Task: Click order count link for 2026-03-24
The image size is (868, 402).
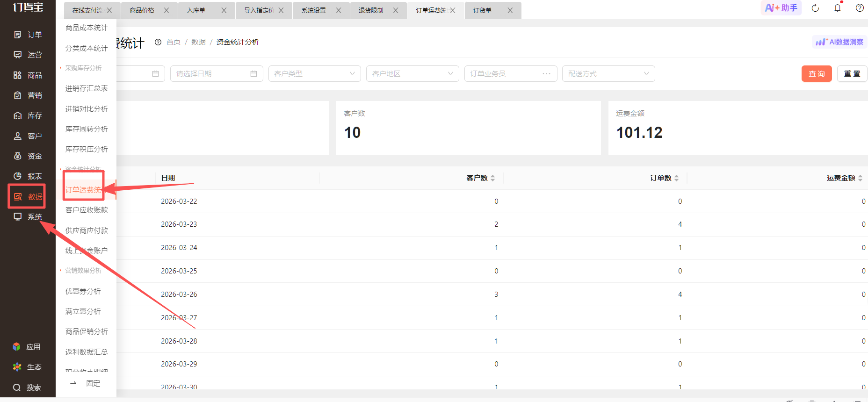Action: click(680, 248)
